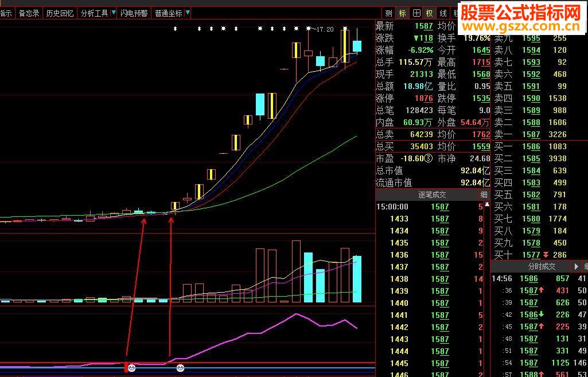Toggle the 权 ex-rights icon
The width and height of the screenshot is (588, 377).
point(429,14)
